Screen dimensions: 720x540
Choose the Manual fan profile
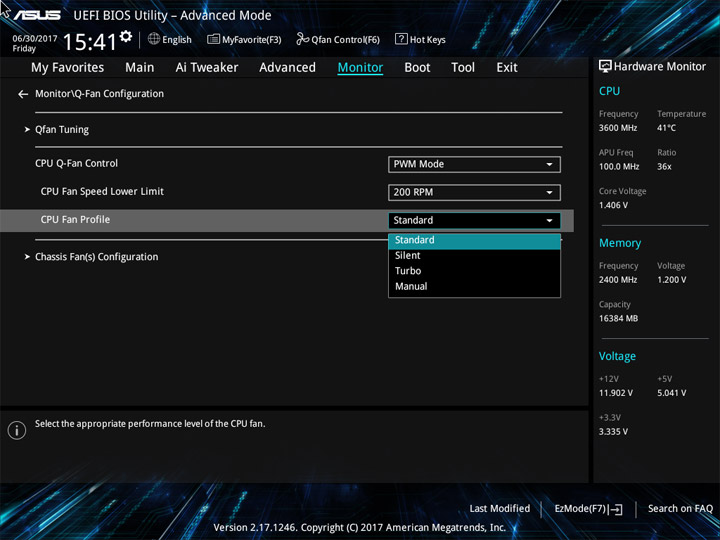coord(474,287)
